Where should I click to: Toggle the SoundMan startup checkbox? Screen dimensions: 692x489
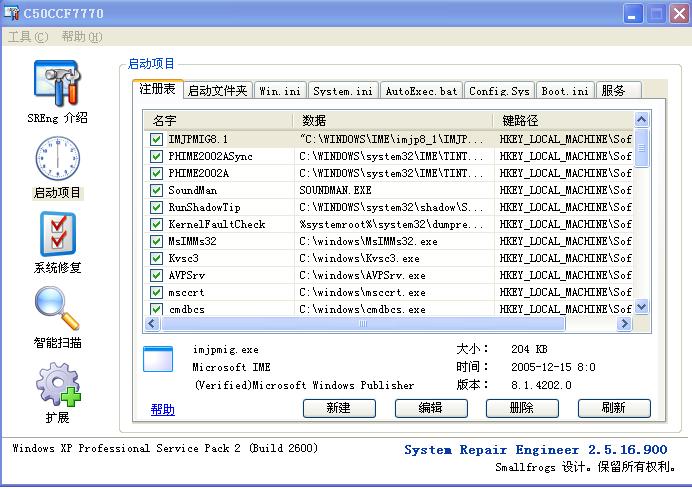[x=156, y=190]
